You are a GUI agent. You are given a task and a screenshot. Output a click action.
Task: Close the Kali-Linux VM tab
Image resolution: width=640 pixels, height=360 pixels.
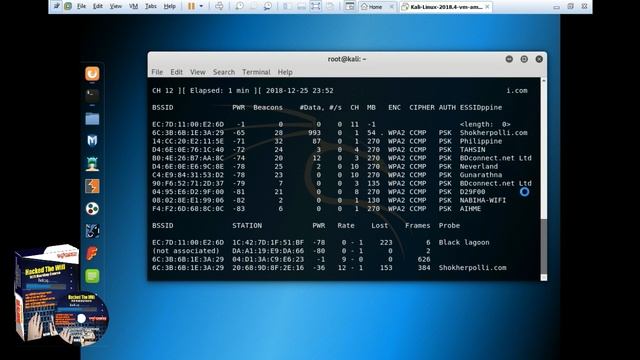487,7
